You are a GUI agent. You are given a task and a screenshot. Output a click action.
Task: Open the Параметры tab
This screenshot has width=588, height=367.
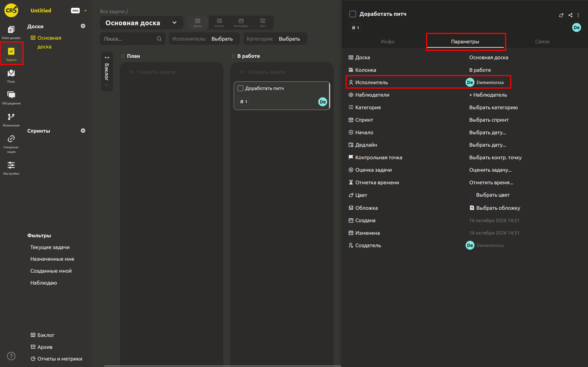click(465, 42)
